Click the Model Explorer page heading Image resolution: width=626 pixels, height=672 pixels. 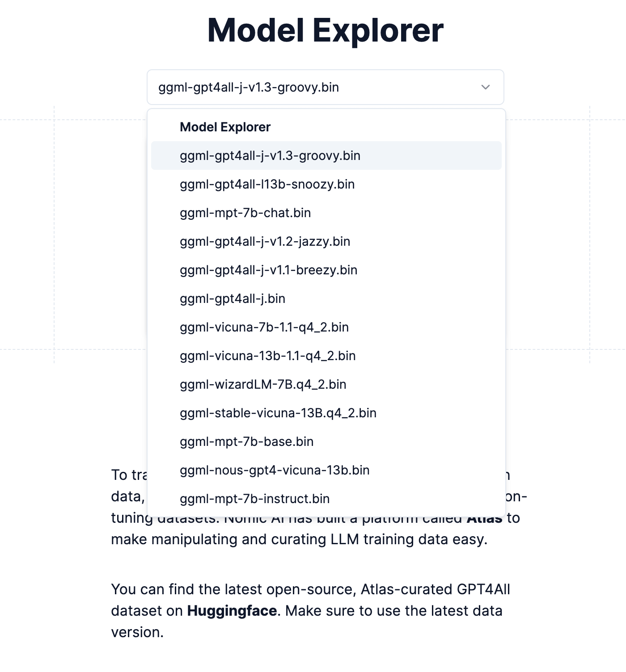pos(325,29)
